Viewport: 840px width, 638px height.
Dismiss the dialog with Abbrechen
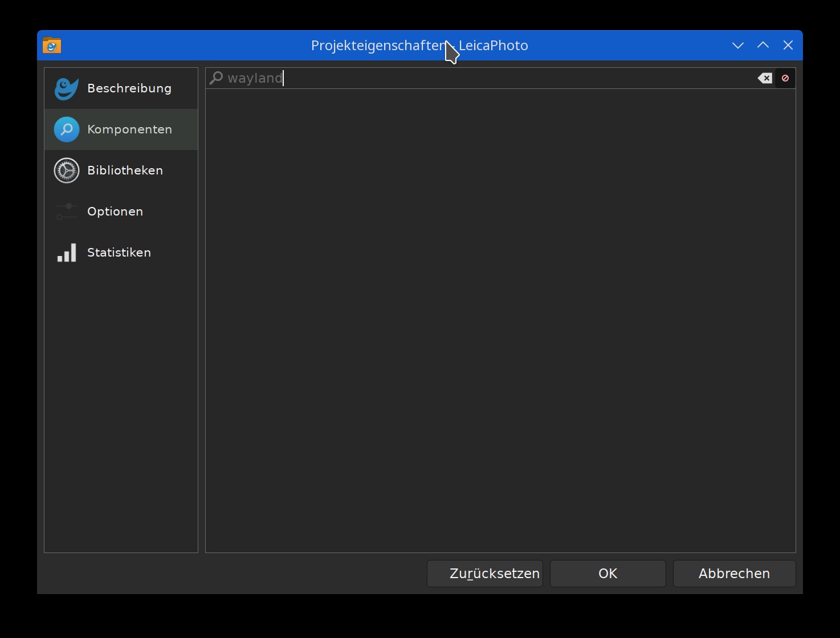tap(734, 574)
